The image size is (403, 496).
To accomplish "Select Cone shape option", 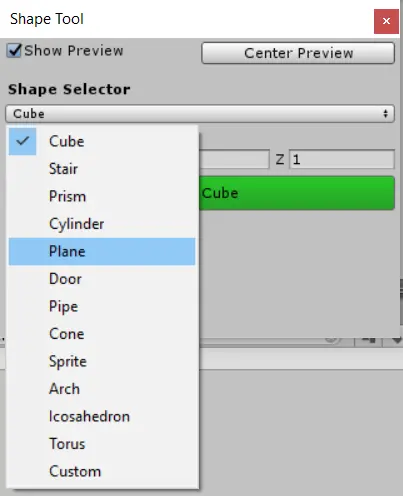I will [102, 334].
